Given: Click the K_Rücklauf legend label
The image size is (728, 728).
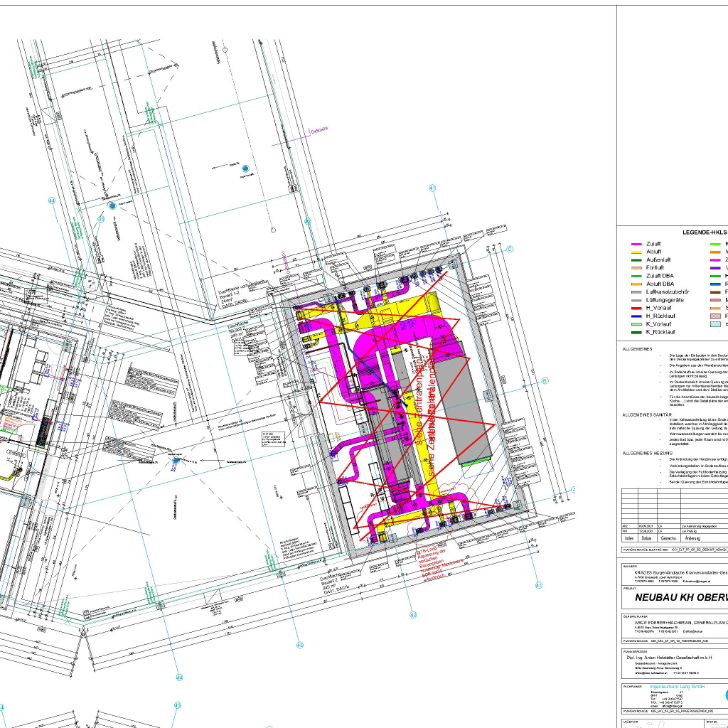Looking at the screenshot, I should (660, 332).
